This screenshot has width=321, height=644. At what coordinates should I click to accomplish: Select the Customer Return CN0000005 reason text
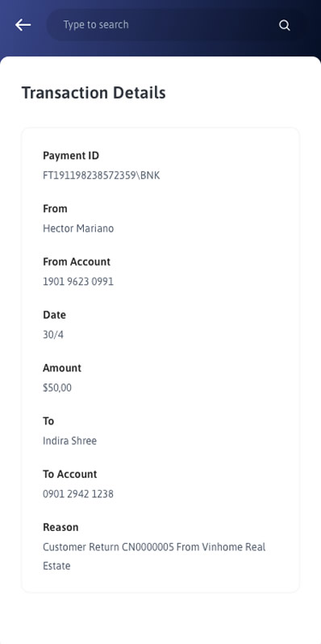[154, 557]
